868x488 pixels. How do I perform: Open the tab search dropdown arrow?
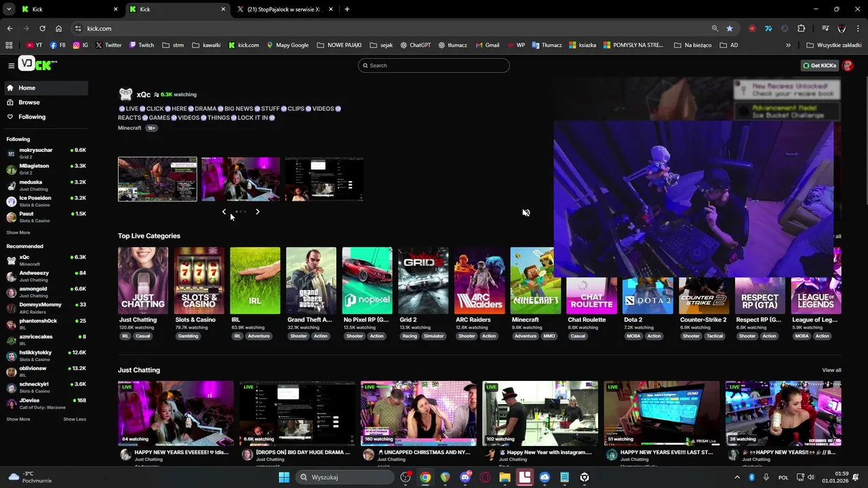point(9,9)
